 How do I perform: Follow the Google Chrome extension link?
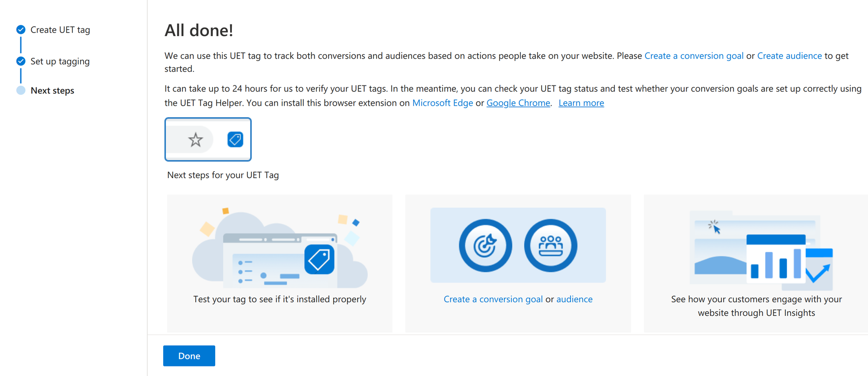tap(518, 103)
